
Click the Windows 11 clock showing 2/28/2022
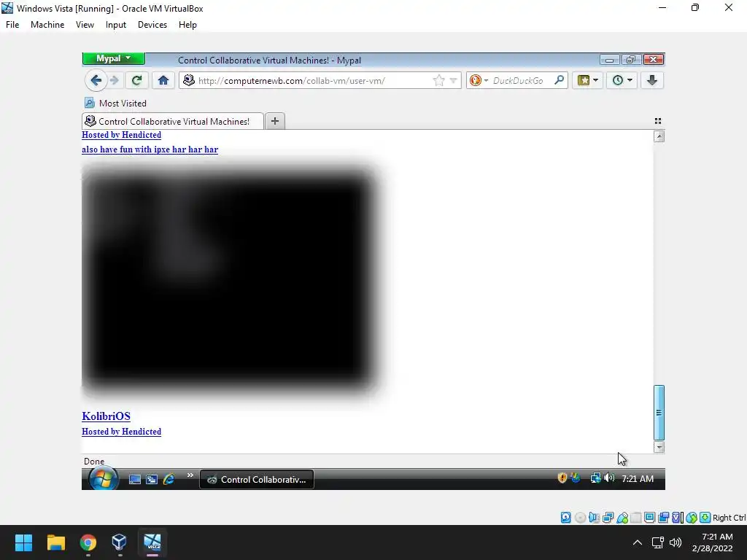(x=712, y=542)
